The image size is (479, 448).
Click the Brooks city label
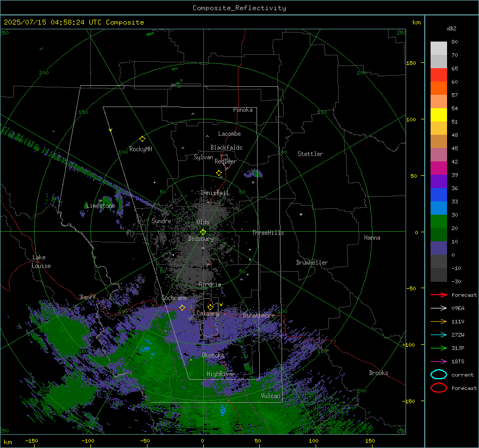click(x=378, y=373)
